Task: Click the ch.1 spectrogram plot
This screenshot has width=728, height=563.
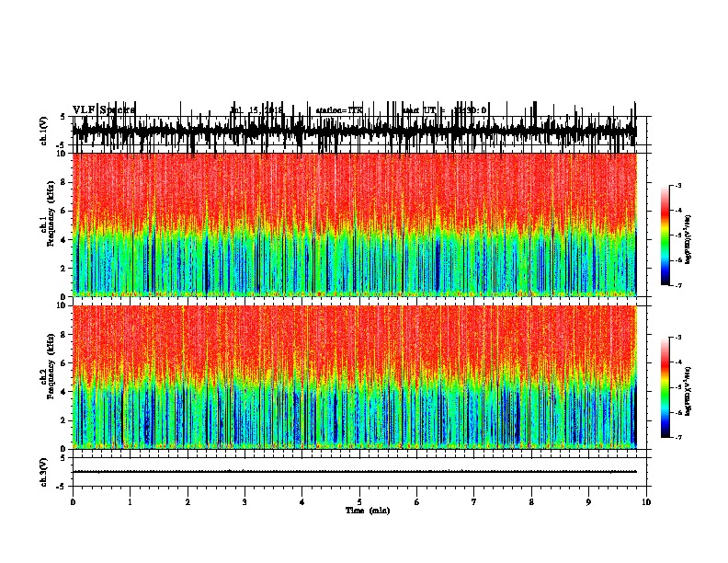Action: 354,224
